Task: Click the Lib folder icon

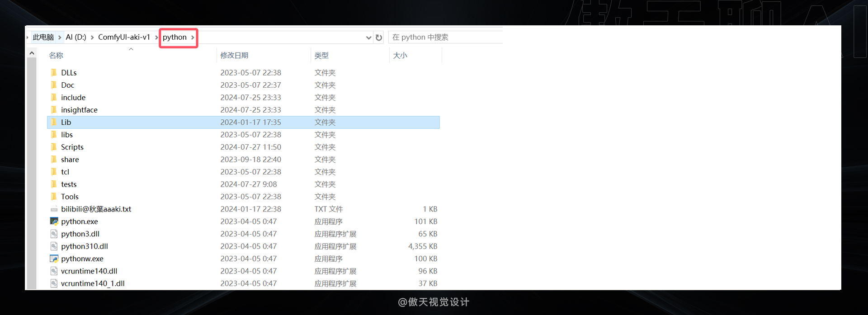Action: (x=54, y=122)
